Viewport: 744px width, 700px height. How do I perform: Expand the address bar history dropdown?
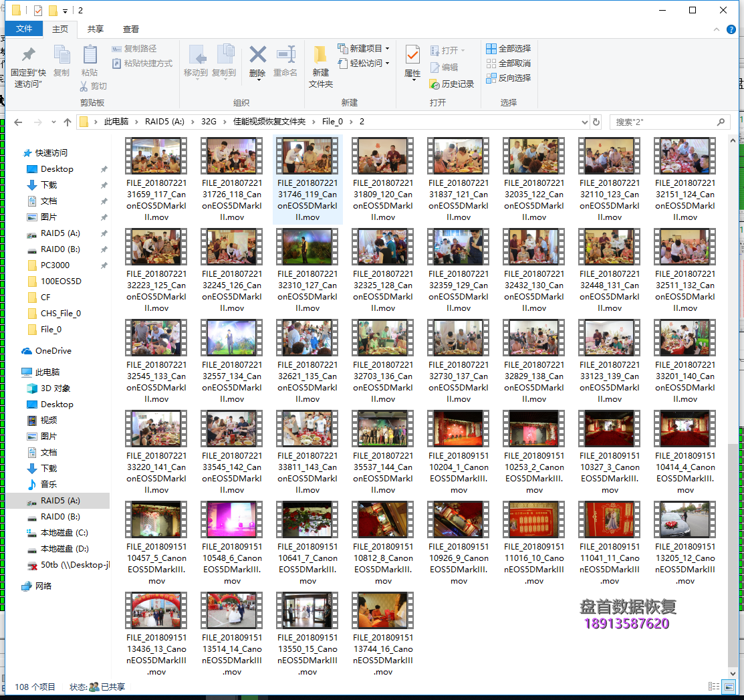tap(584, 122)
